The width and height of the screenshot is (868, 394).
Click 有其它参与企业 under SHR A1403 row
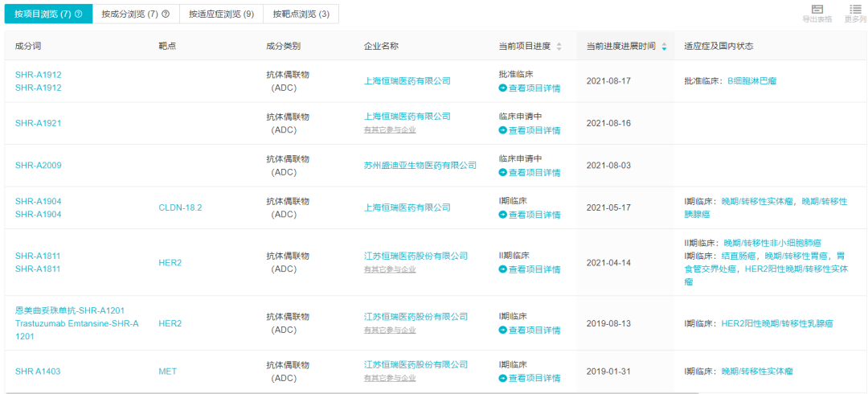(390, 379)
